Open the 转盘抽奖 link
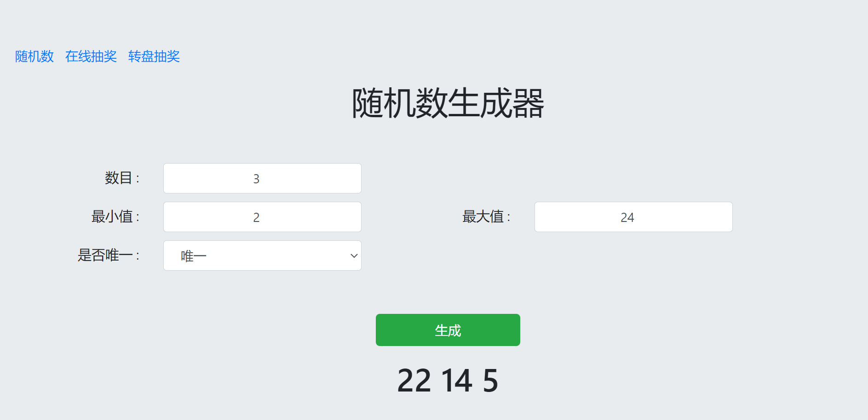 pyautogui.click(x=154, y=57)
